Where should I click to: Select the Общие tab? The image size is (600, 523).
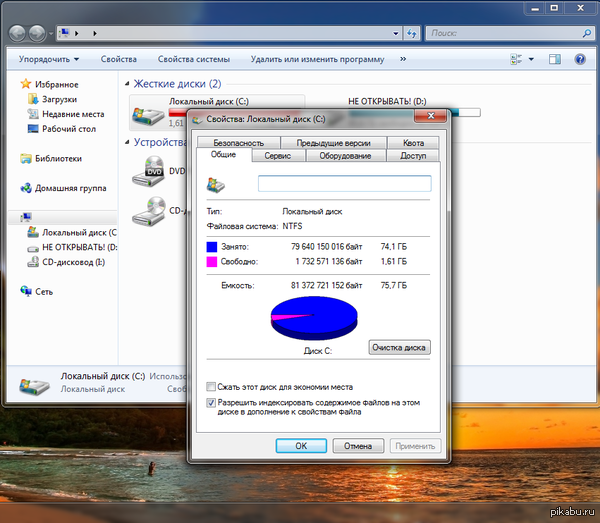pyautogui.click(x=223, y=155)
